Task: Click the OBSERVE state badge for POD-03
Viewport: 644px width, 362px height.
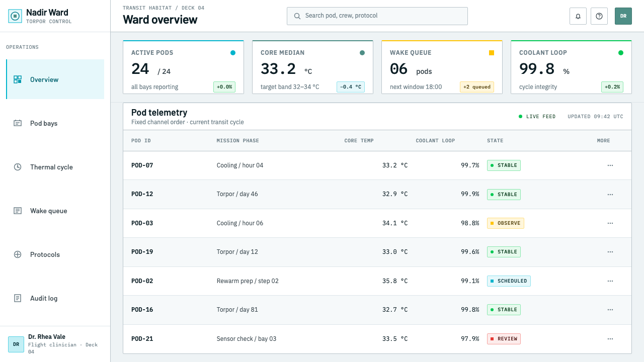Action: tap(506, 223)
